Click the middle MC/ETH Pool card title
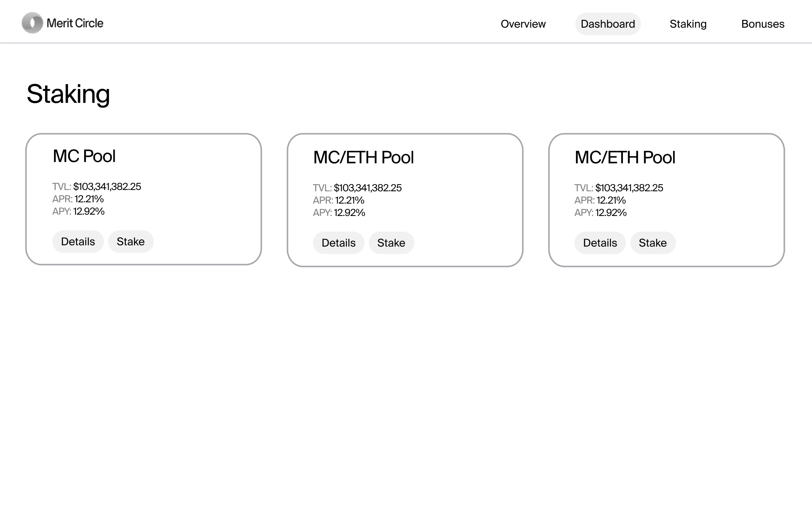The height and width of the screenshot is (528, 812). 363,158
